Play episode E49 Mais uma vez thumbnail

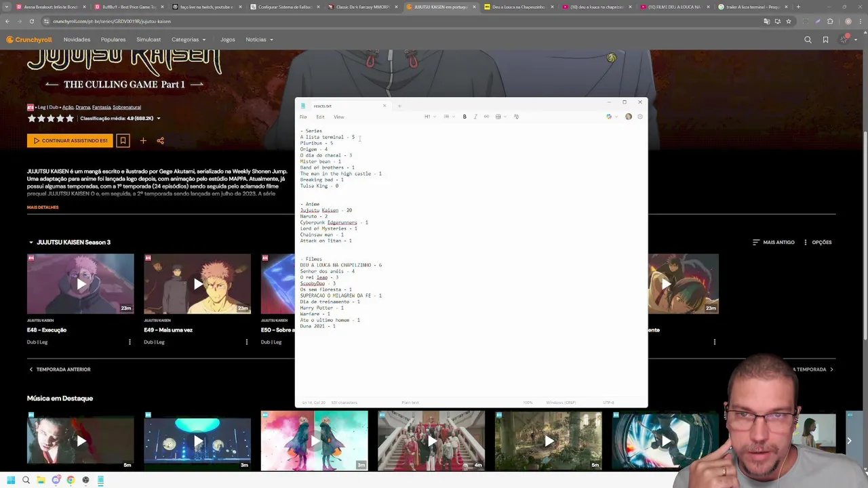[x=197, y=284]
